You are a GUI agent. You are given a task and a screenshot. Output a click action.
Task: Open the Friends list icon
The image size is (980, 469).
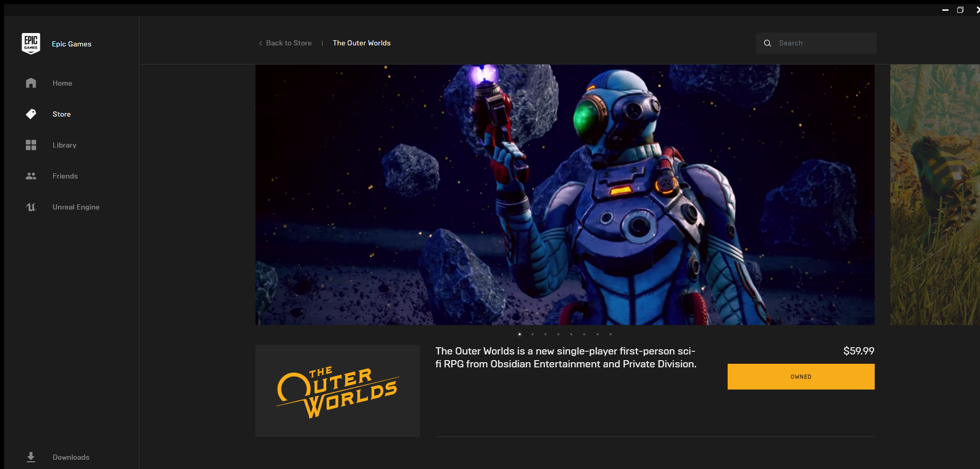(31, 176)
